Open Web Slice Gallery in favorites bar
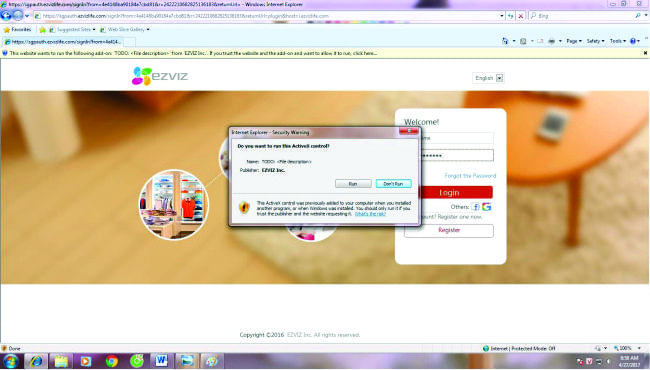650x370 pixels. click(x=125, y=29)
